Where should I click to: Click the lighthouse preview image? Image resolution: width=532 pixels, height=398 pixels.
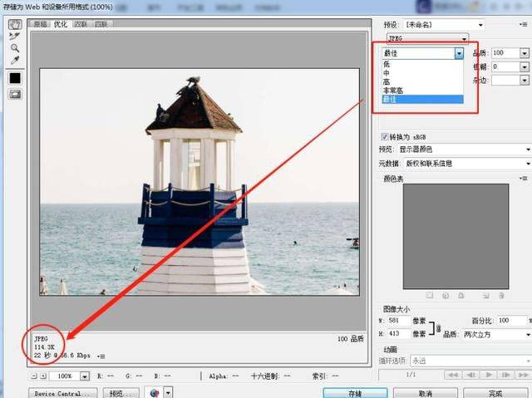199,182
